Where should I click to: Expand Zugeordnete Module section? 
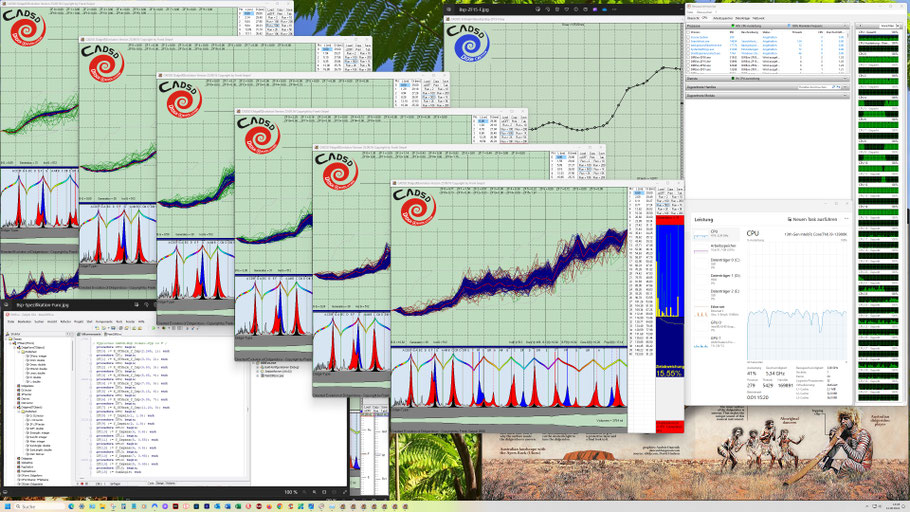click(844, 96)
